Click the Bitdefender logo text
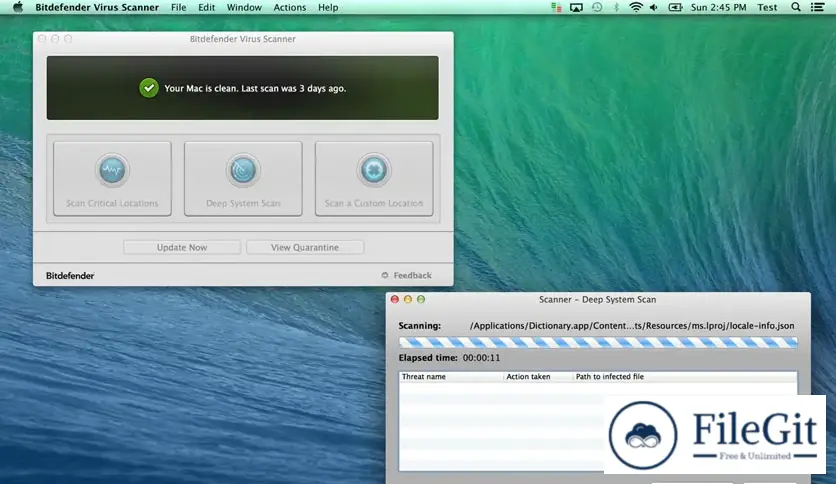 pos(70,276)
